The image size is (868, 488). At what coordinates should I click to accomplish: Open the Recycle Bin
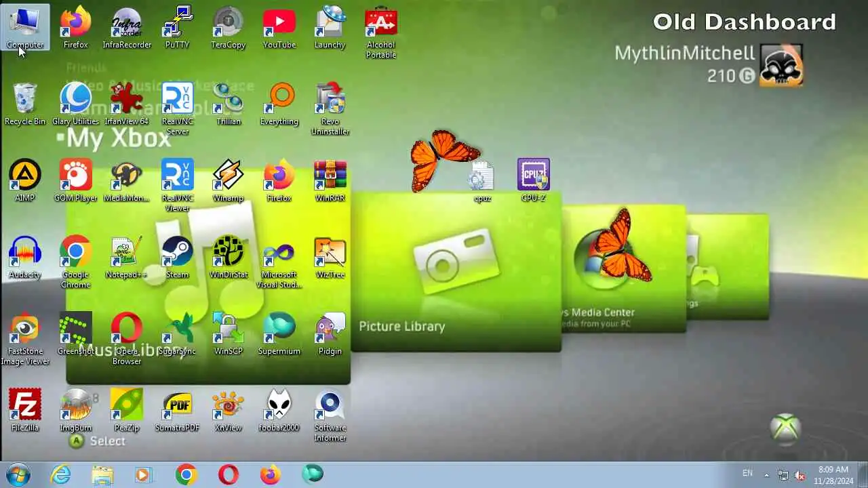click(25, 105)
